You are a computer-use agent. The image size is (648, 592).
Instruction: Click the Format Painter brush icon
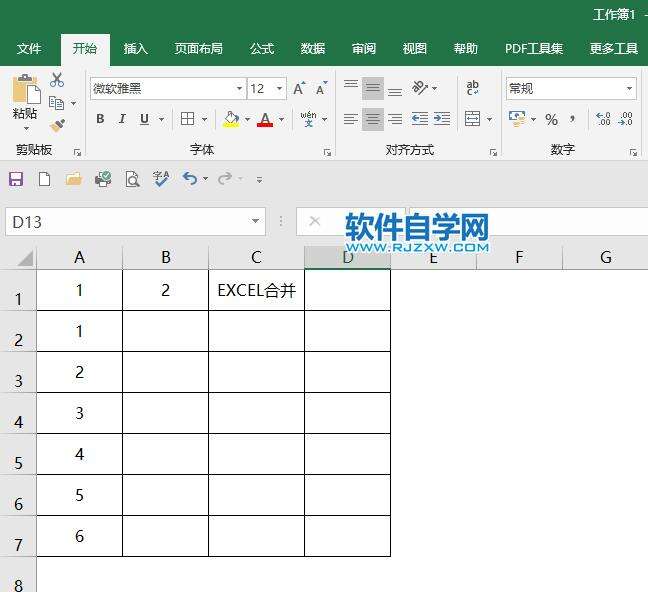point(57,125)
